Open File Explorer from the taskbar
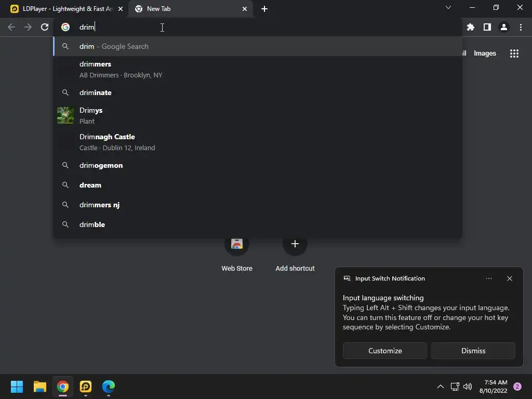Screen dimensions: 532x399 coord(39,387)
